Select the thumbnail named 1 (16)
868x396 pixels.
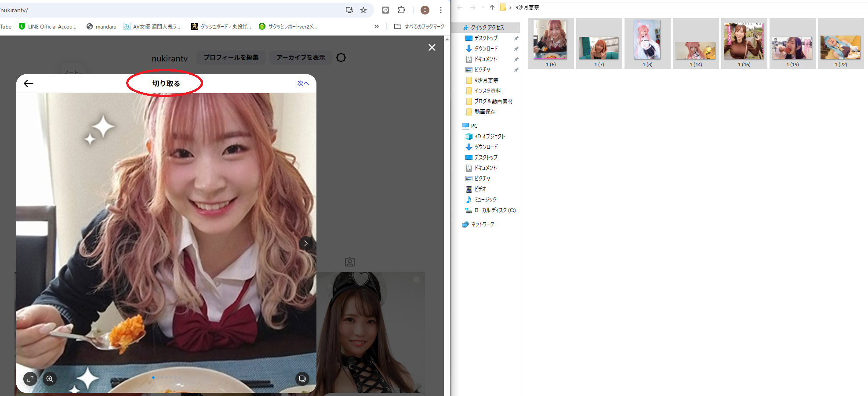(744, 43)
